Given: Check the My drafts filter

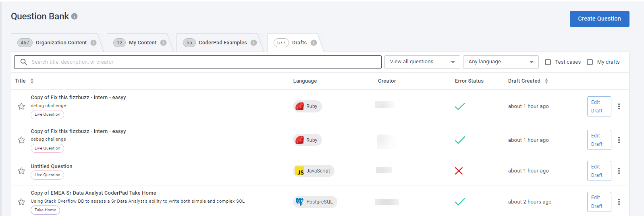Looking at the screenshot, I should [x=590, y=62].
